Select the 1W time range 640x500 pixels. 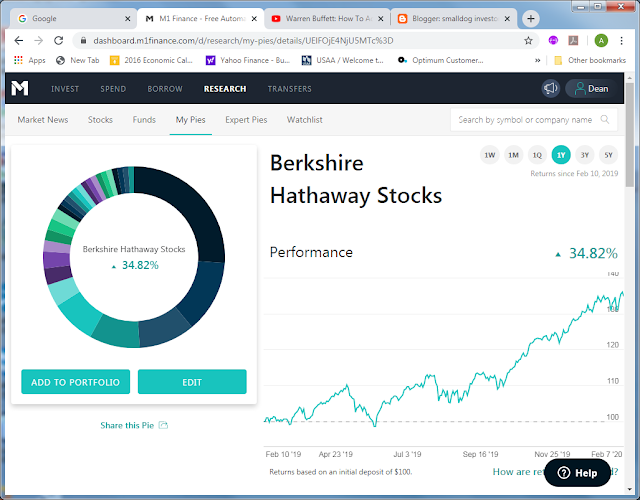point(489,155)
